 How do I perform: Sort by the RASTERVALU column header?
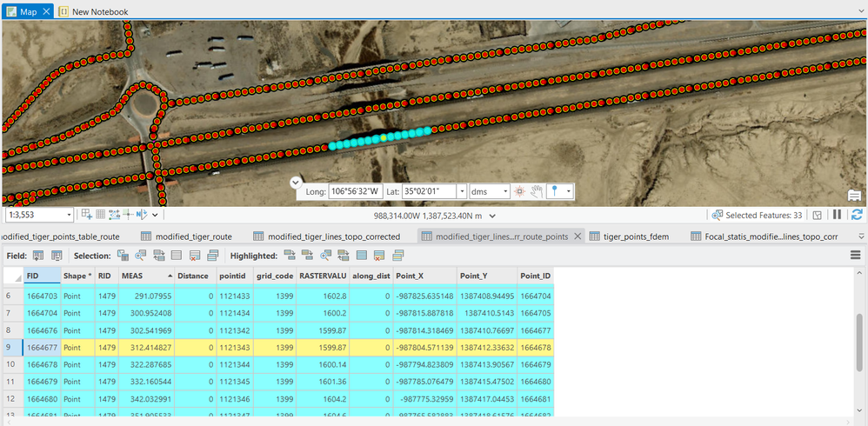click(322, 276)
